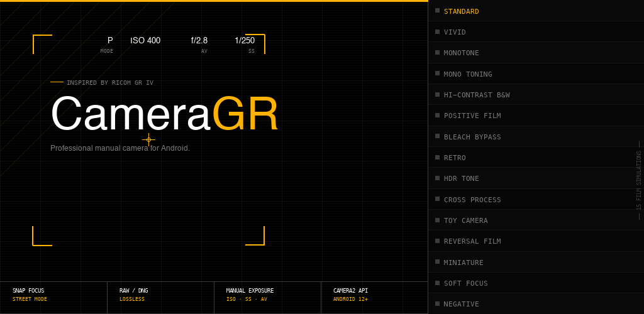Click the orange focus crosshair reticle
This screenshot has height=314, width=644.
148,140
